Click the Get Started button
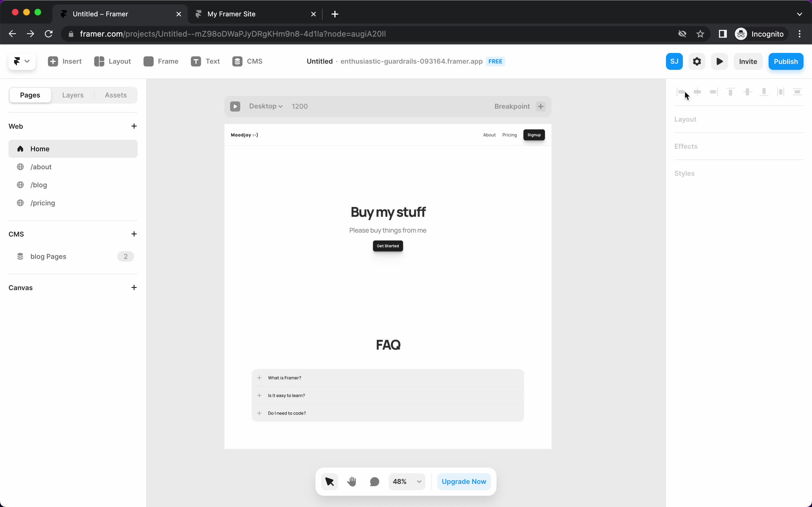The height and width of the screenshot is (507, 812). pyautogui.click(x=388, y=245)
